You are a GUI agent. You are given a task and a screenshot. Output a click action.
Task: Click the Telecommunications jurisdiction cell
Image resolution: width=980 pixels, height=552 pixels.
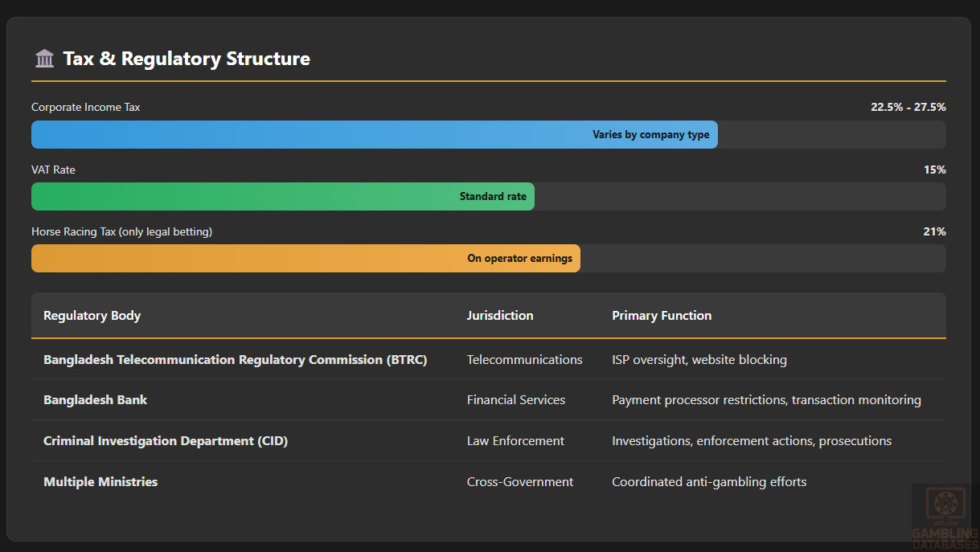524,360
